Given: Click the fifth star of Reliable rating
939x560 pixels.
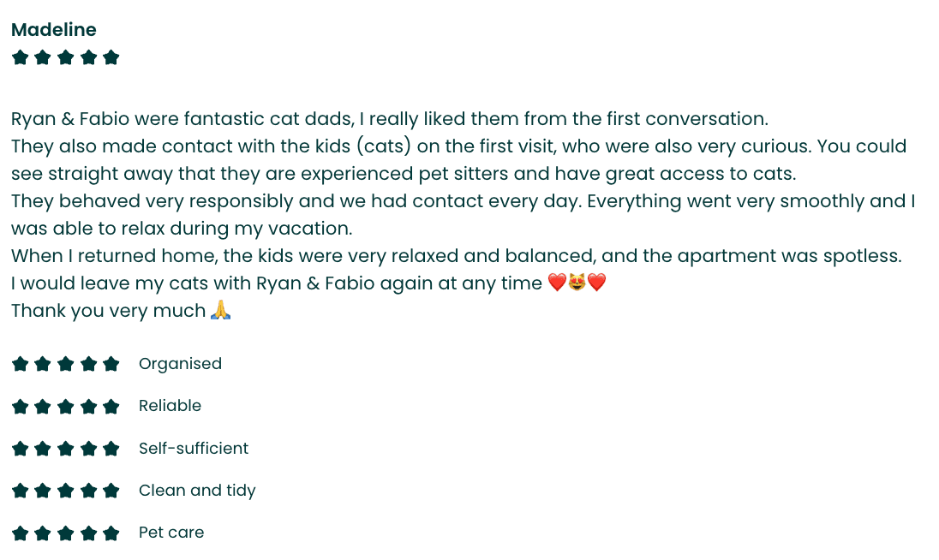Looking at the screenshot, I should click(111, 407).
